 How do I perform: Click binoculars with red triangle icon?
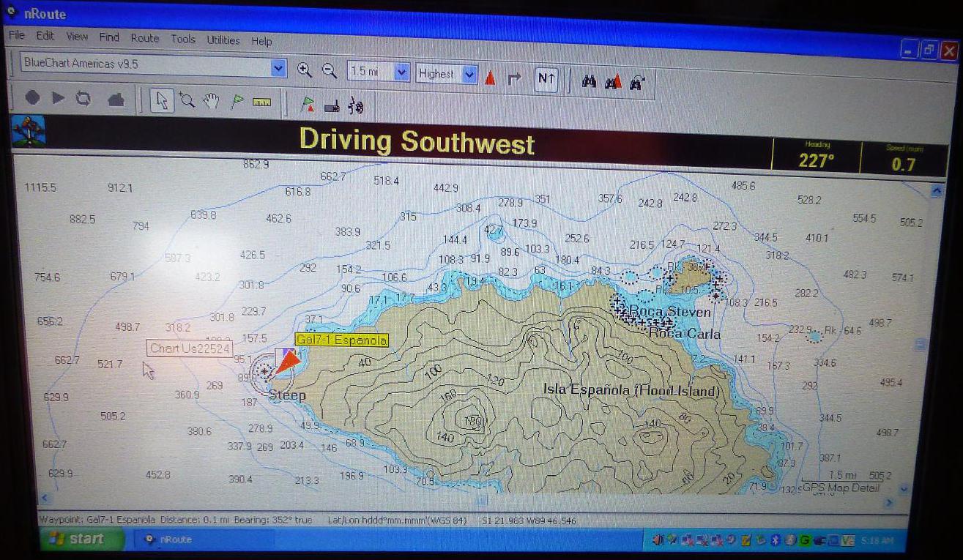(x=614, y=83)
